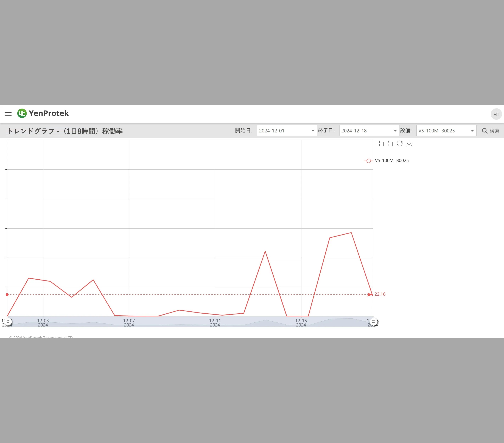504x443 pixels.
Task: Click the 終了日 label
Action: pos(326,131)
